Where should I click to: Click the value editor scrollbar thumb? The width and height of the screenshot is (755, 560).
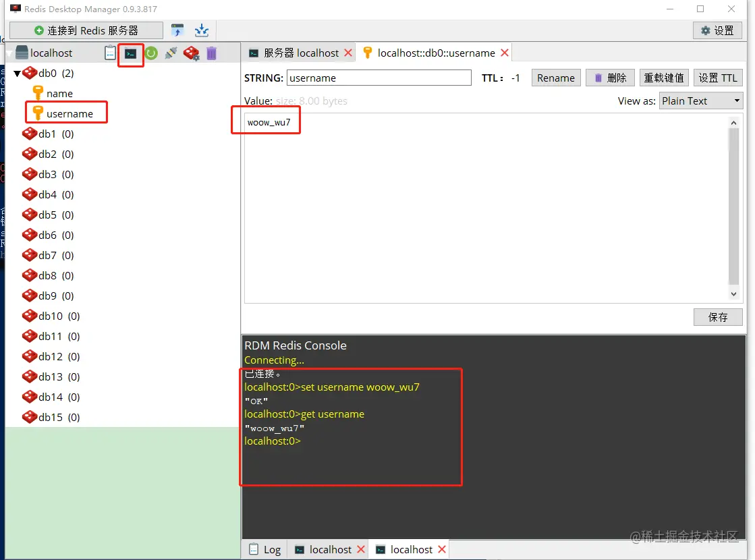733,206
